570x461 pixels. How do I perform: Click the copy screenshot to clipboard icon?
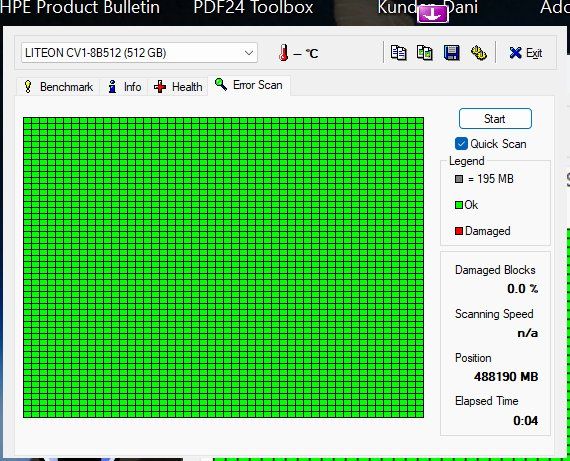[x=425, y=53]
